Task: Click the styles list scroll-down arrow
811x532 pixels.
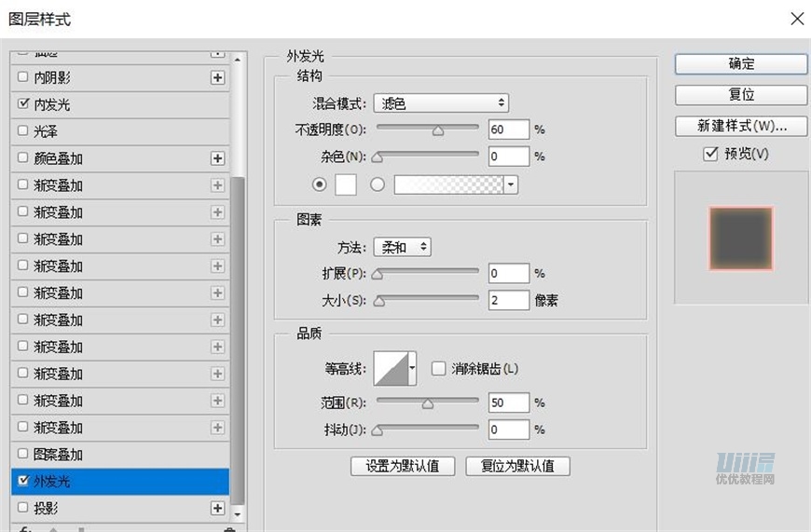Action: point(237,513)
